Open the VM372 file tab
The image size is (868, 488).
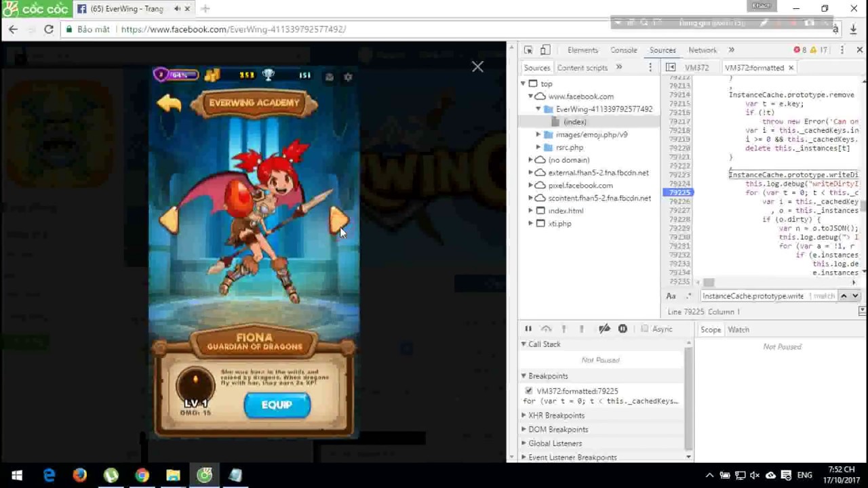pyautogui.click(x=696, y=68)
